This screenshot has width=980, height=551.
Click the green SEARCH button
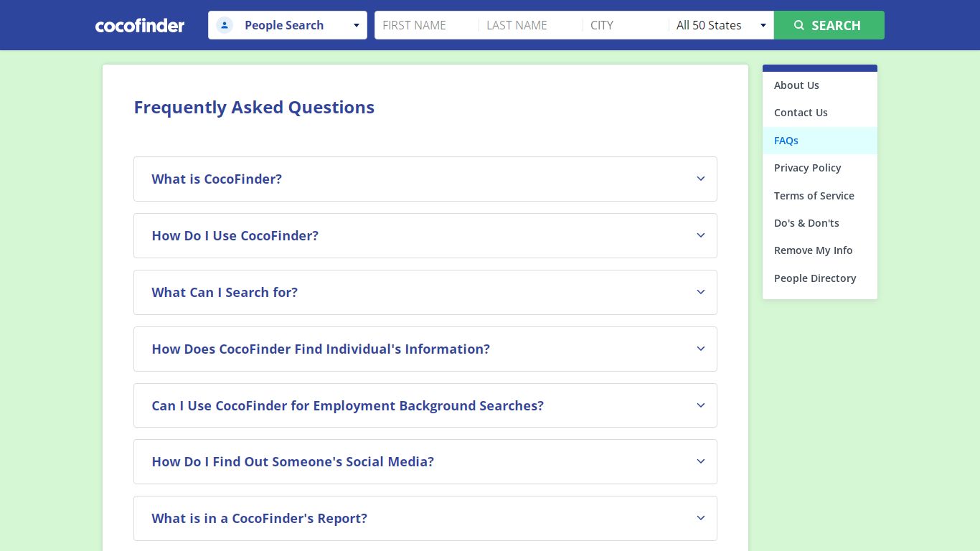click(x=829, y=25)
